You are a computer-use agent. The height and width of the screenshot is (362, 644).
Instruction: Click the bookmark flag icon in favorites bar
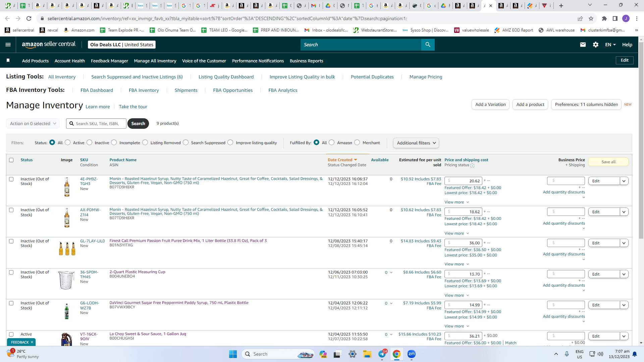click(x=8, y=60)
